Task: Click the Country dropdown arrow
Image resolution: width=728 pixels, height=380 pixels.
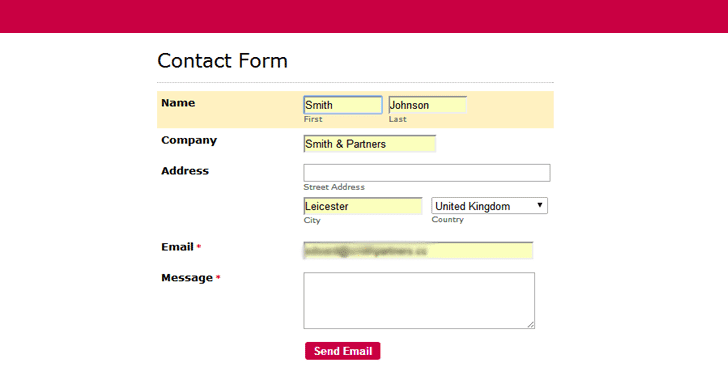Action: click(540, 205)
